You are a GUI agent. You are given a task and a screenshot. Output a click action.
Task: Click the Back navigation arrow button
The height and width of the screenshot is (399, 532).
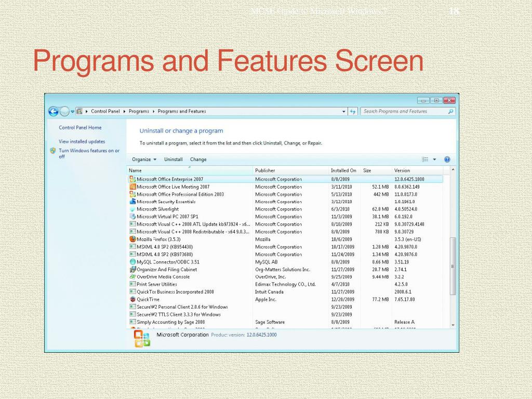54,111
